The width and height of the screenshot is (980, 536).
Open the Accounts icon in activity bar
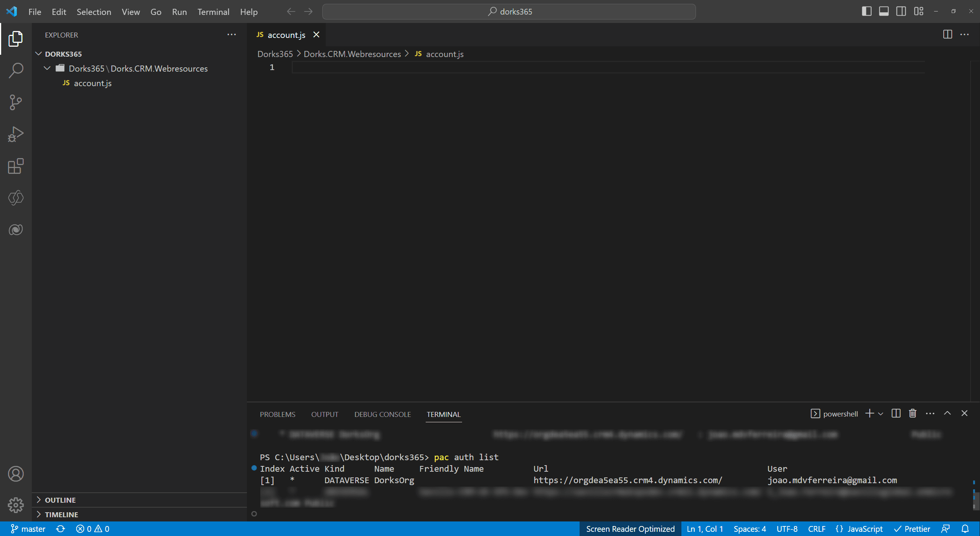(16, 474)
